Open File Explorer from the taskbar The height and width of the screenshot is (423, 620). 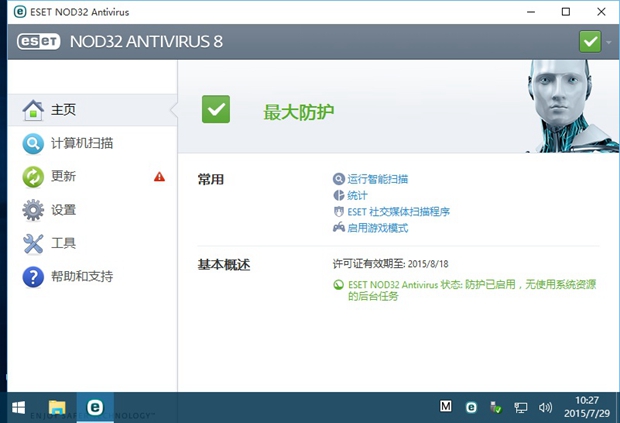point(57,408)
